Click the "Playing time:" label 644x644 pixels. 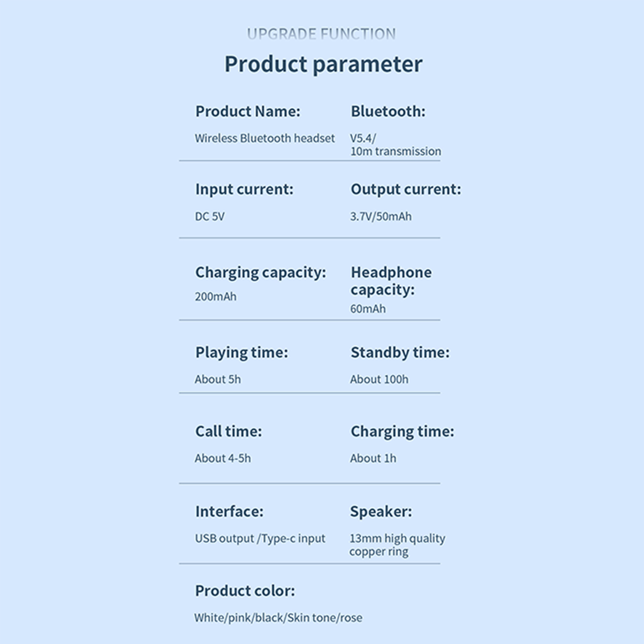coord(242,353)
